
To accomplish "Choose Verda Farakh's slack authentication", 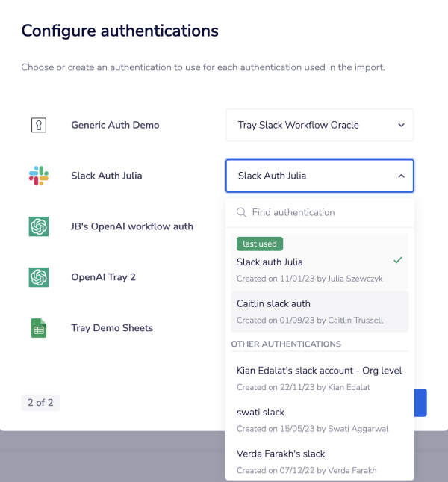I will coord(320,461).
